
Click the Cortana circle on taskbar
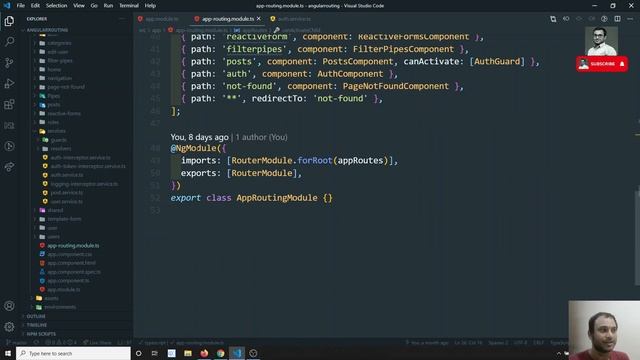click(138, 353)
